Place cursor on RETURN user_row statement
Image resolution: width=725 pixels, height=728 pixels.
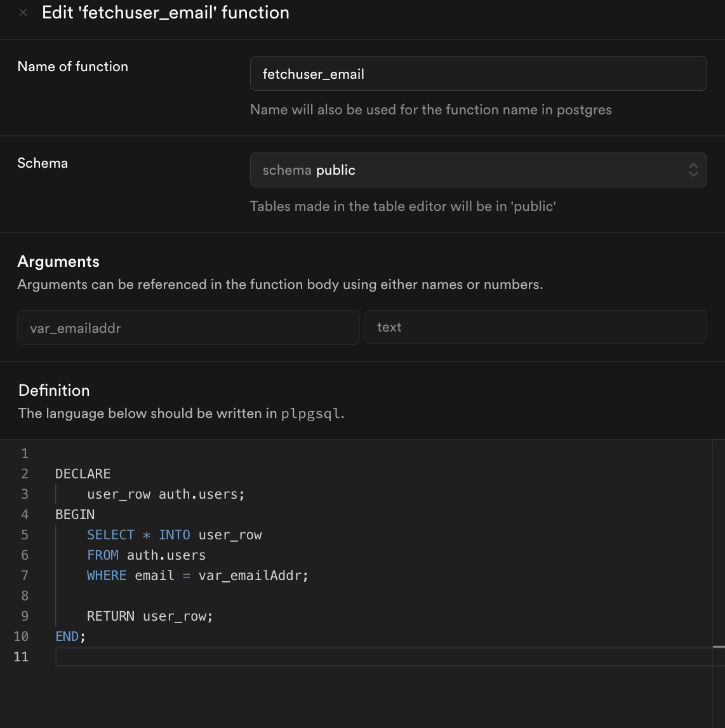(150, 616)
